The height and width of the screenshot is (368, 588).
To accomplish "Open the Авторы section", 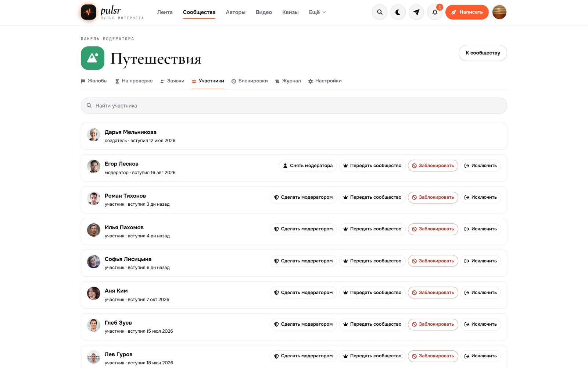I will click(x=236, y=12).
